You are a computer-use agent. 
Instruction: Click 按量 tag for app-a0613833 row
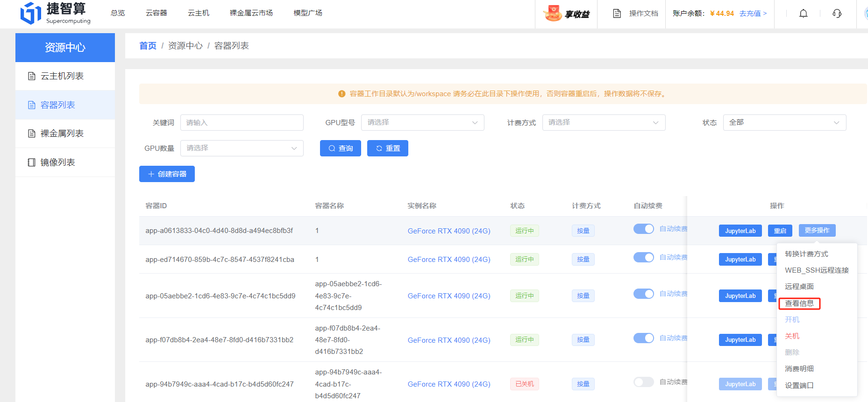(583, 231)
